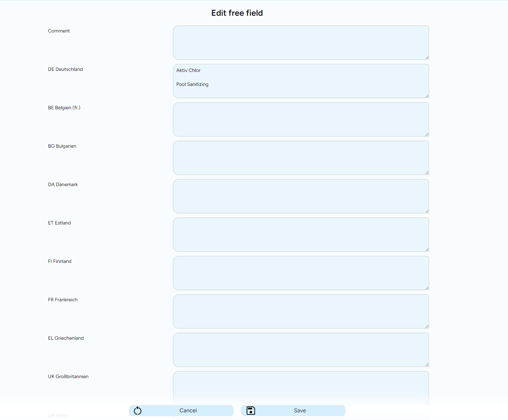Click resize grip of FR Frankreich field

click(x=427, y=326)
